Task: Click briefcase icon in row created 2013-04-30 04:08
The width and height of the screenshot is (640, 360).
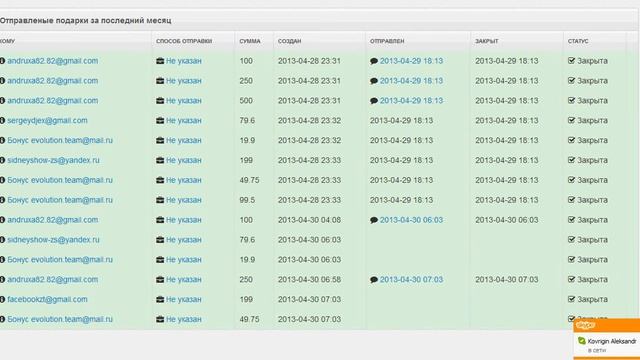Action: [160, 220]
